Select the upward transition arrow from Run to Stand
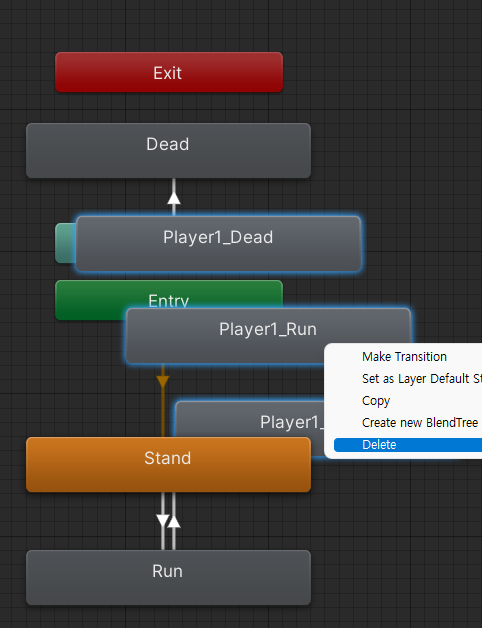 point(174,521)
